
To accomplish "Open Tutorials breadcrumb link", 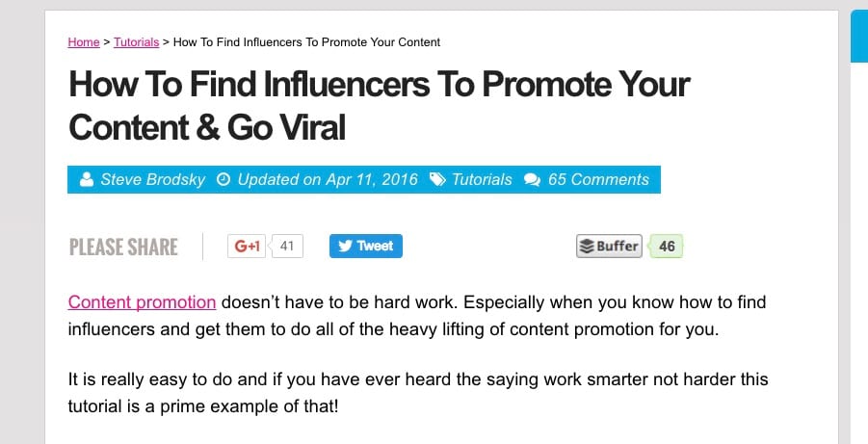I will coord(136,42).
